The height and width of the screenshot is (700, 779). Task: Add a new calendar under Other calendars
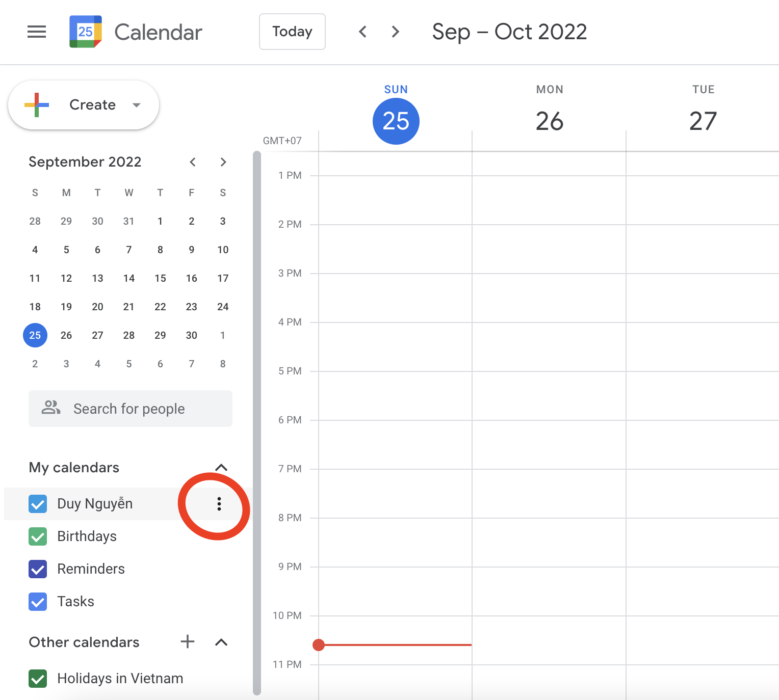pyautogui.click(x=187, y=642)
